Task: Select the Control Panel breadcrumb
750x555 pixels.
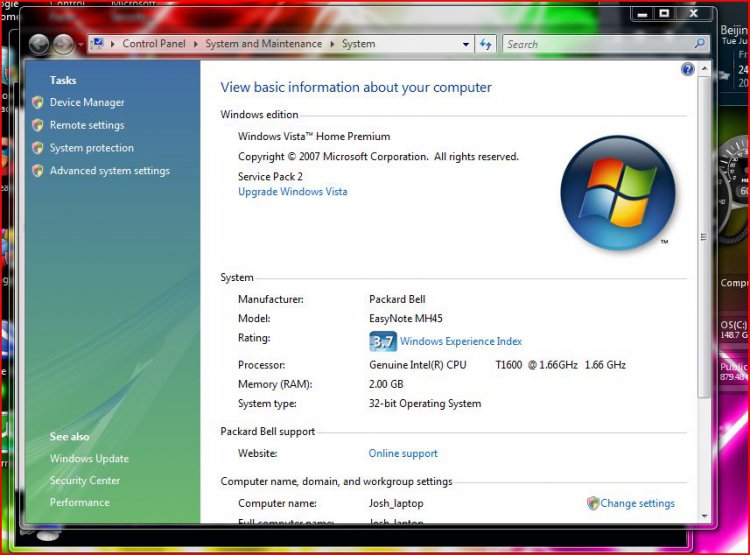Action: (x=154, y=44)
